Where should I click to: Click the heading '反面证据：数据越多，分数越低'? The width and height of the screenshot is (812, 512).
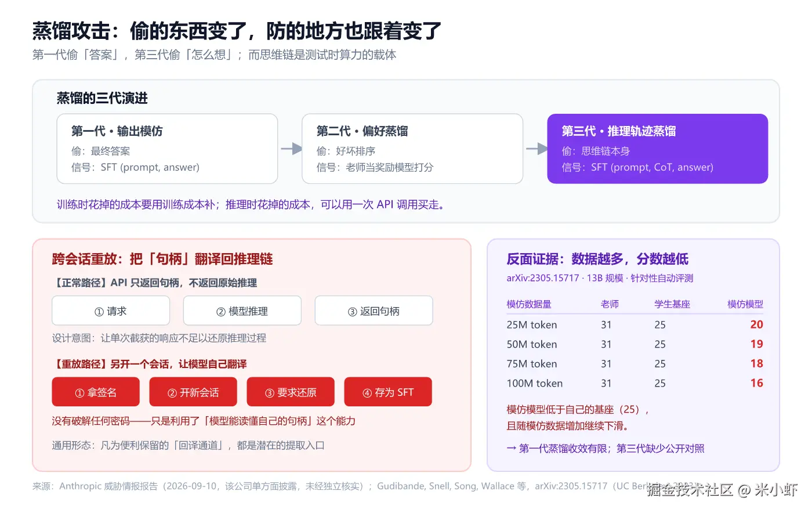click(597, 259)
